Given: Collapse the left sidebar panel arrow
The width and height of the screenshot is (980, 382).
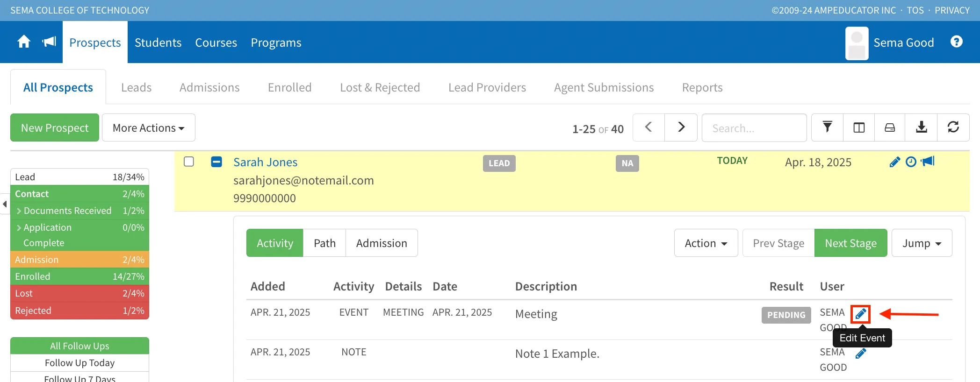Looking at the screenshot, I should (5, 204).
